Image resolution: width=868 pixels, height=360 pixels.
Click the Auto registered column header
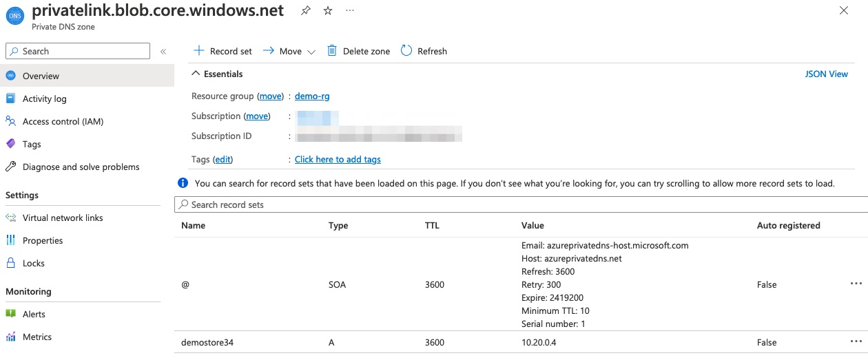[x=789, y=225]
